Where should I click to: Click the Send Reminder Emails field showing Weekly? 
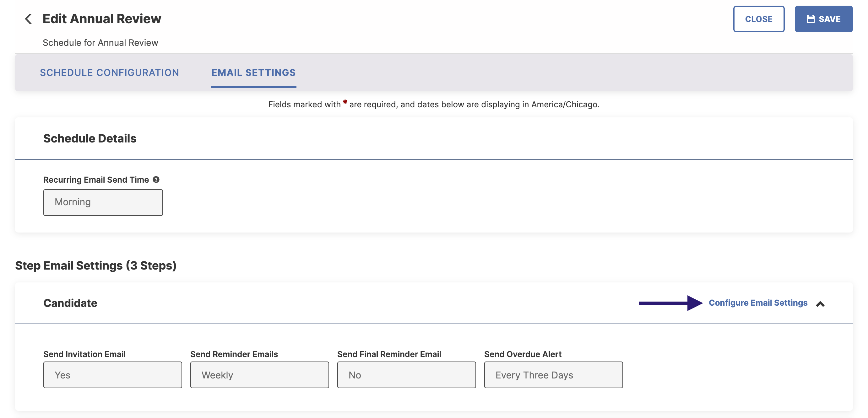pyautogui.click(x=259, y=375)
